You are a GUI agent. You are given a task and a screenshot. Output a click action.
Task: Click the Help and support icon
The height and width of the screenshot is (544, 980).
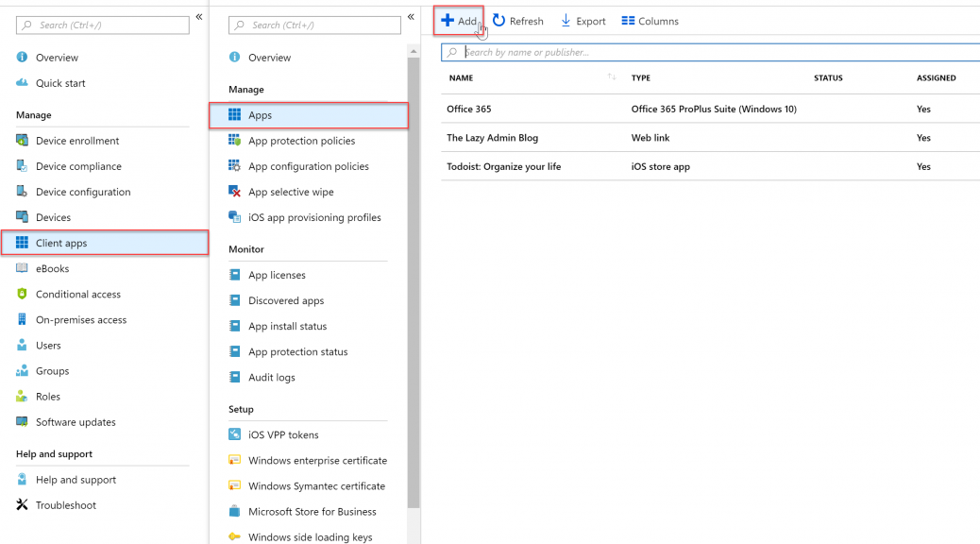[22, 480]
